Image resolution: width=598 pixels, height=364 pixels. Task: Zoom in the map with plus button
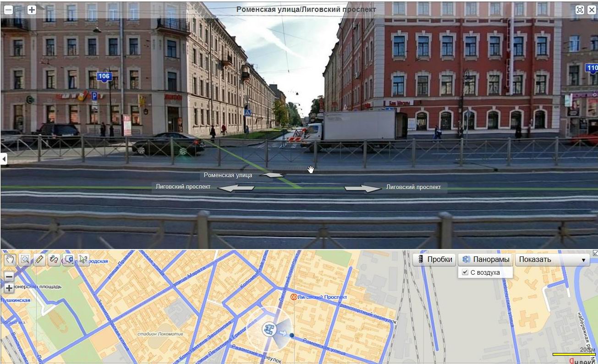(9, 288)
